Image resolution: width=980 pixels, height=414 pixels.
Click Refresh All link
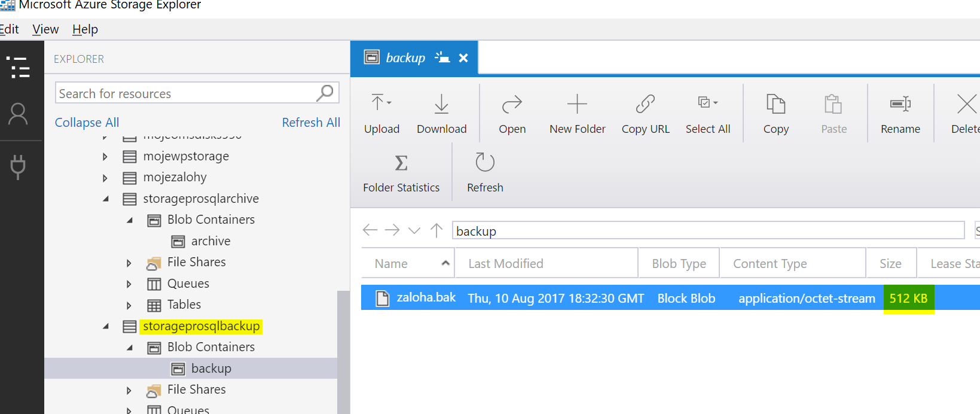311,123
